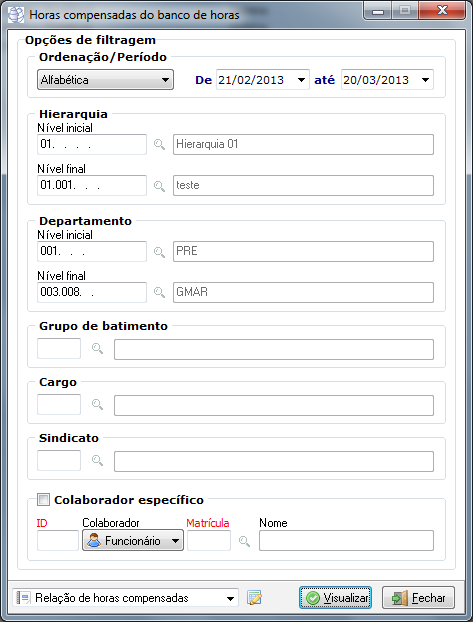Open Relação de horas compensadas report dropdown
473x622 pixels.
click(x=125, y=598)
